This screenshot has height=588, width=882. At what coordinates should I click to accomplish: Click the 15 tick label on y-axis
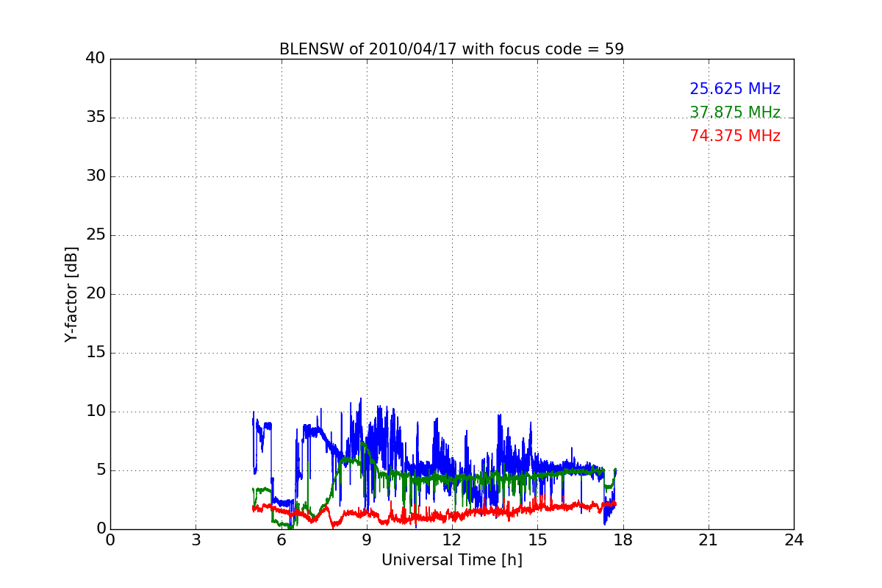(96, 353)
